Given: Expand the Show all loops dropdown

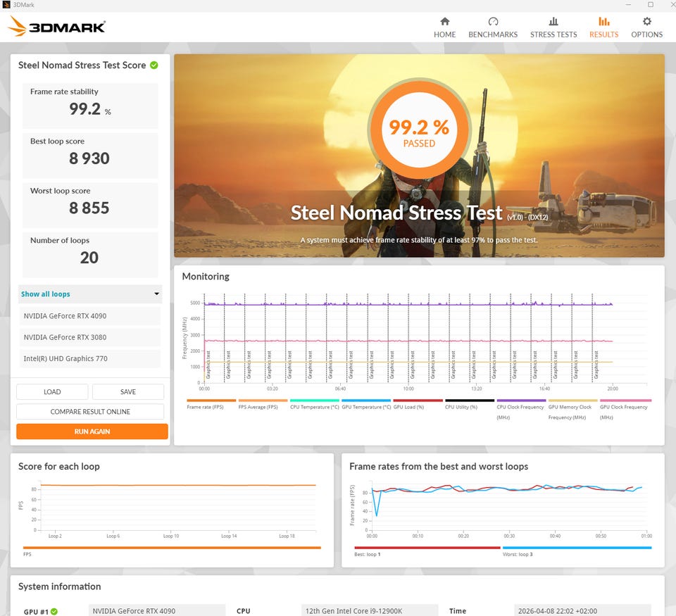Looking at the screenshot, I should (90, 294).
